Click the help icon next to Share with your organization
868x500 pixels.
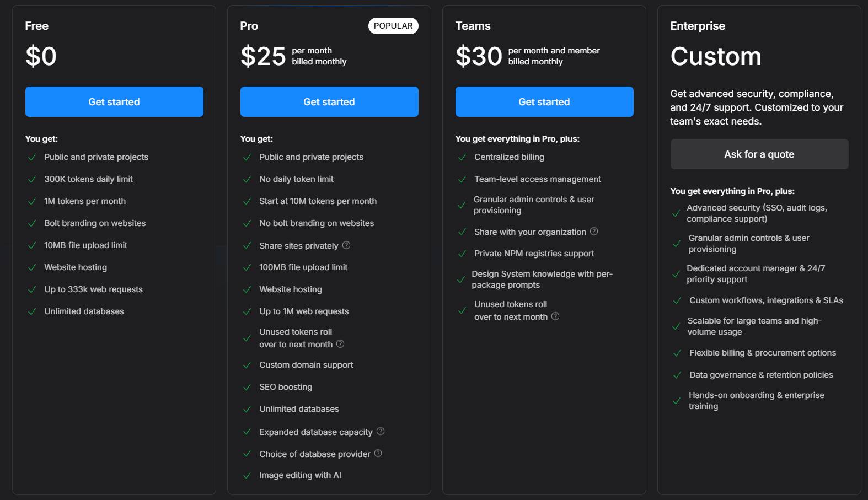(x=594, y=232)
